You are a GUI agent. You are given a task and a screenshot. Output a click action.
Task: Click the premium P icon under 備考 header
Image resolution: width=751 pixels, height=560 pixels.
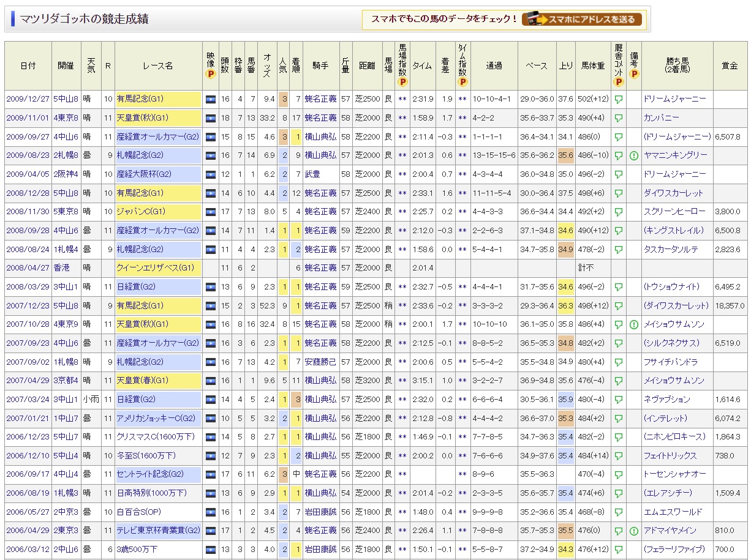[x=634, y=74]
